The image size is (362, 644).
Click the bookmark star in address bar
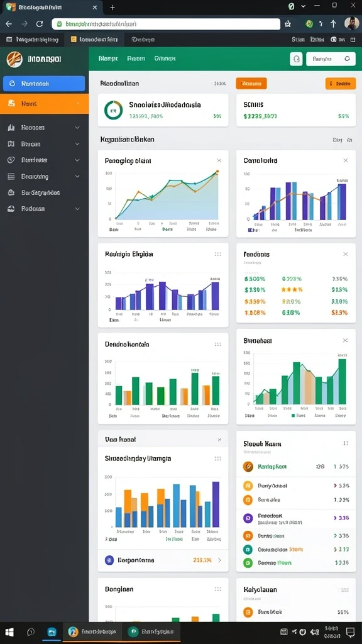[288, 24]
